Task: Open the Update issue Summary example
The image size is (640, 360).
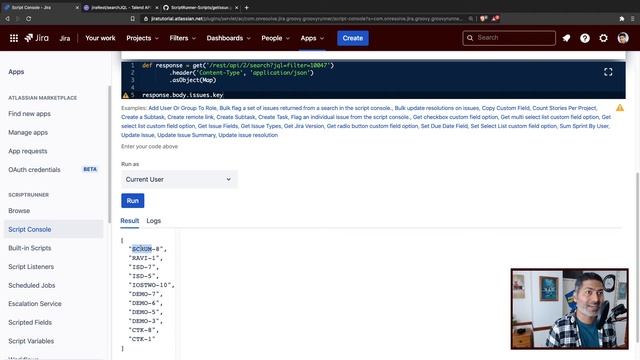Action: (x=186, y=135)
